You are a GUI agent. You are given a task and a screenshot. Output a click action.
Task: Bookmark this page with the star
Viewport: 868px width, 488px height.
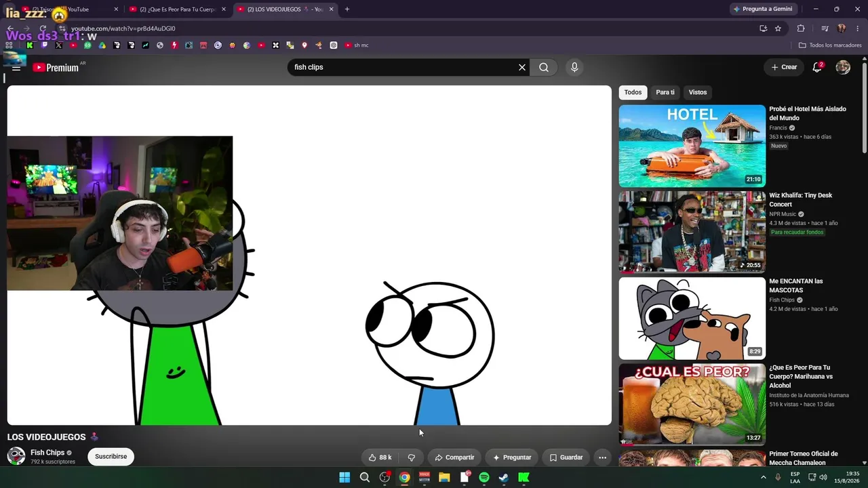tap(778, 28)
